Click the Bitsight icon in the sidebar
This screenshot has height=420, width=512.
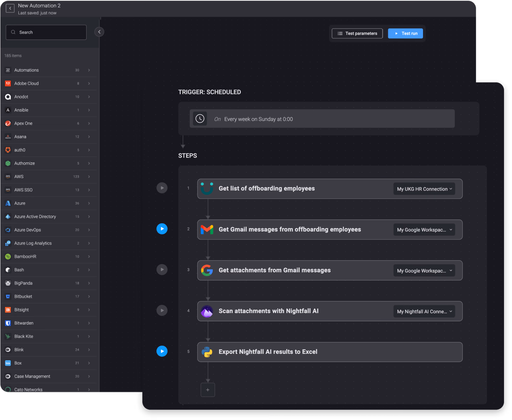click(8, 310)
